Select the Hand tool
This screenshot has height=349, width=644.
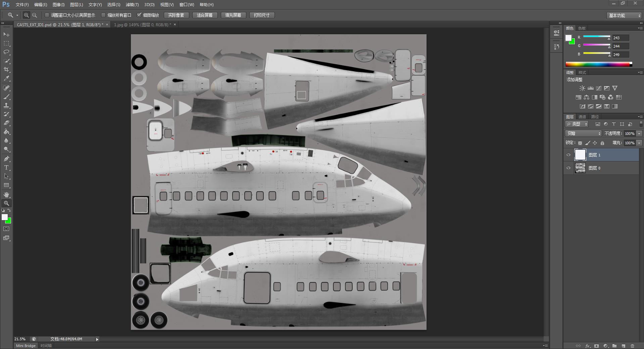(x=6, y=195)
